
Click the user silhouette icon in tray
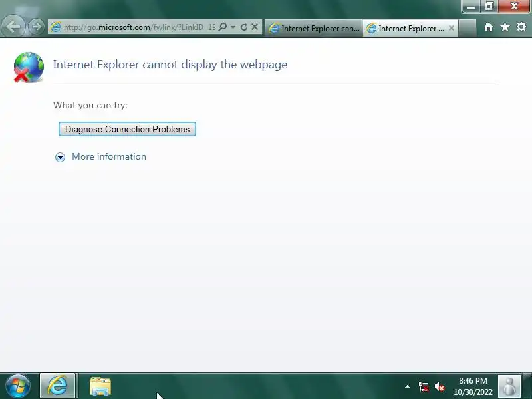coord(509,386)
